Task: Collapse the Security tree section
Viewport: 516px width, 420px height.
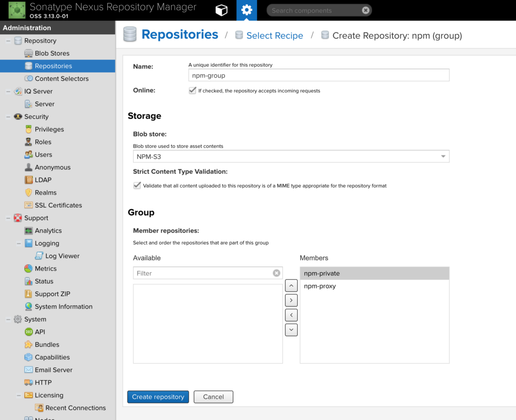Action: click(9, 117)
